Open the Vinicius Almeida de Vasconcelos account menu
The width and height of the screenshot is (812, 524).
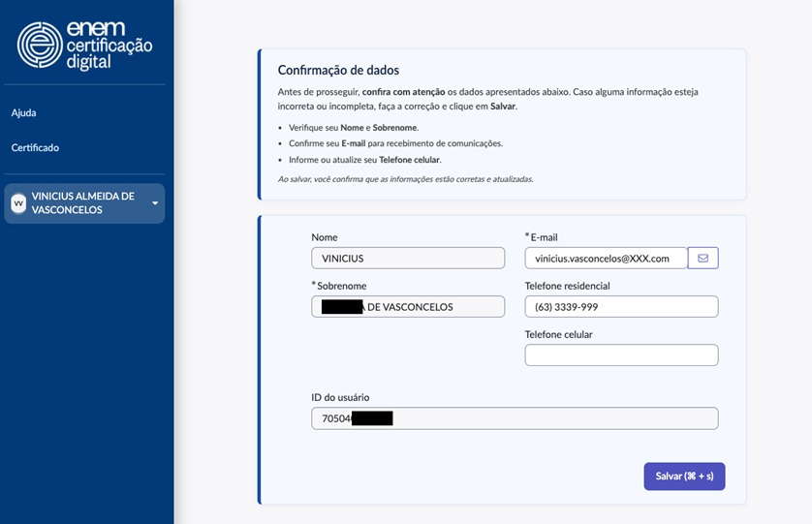83,203
